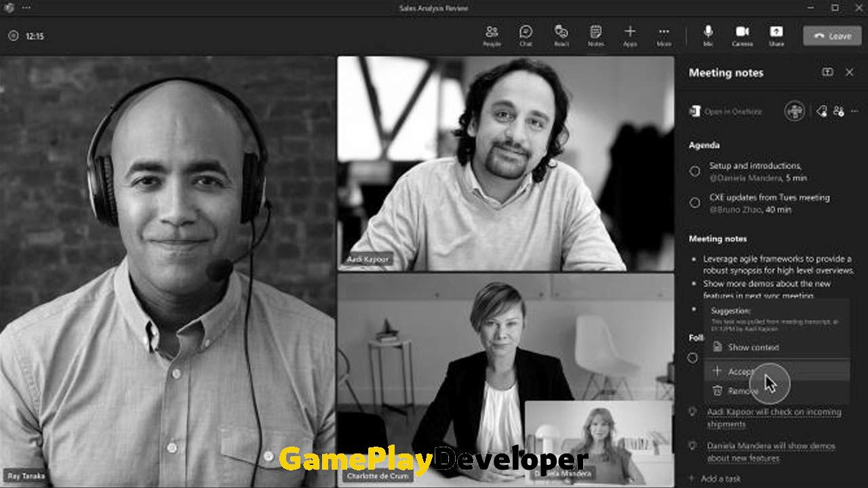Image resolution: width=868 pixels, height=488 pixels.
Task: Open the People participants panel
Action: click(x=492, y=36)
